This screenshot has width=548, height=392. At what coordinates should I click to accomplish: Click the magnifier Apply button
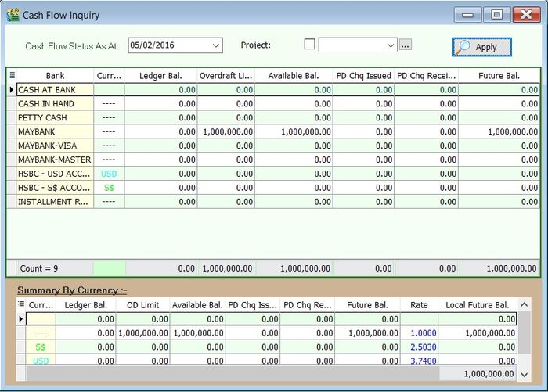481,47
